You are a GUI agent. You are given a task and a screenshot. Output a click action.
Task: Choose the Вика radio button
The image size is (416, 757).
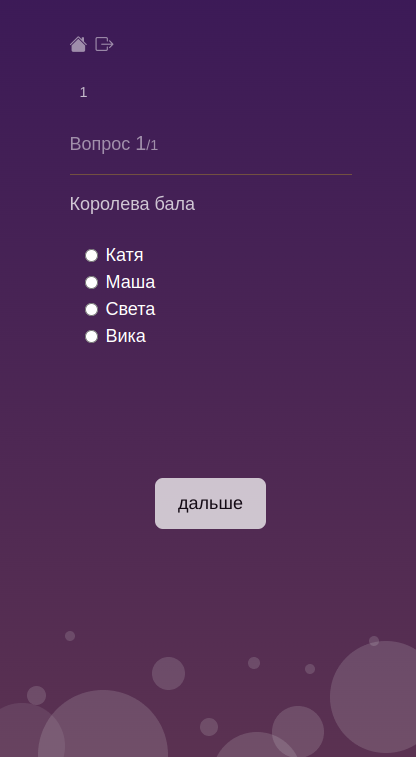92,336
